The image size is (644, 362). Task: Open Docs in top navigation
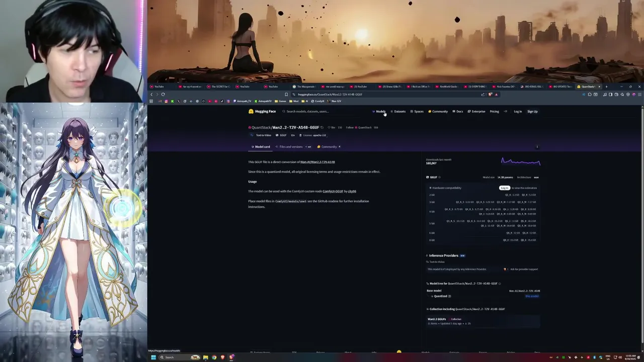[458, 111]
